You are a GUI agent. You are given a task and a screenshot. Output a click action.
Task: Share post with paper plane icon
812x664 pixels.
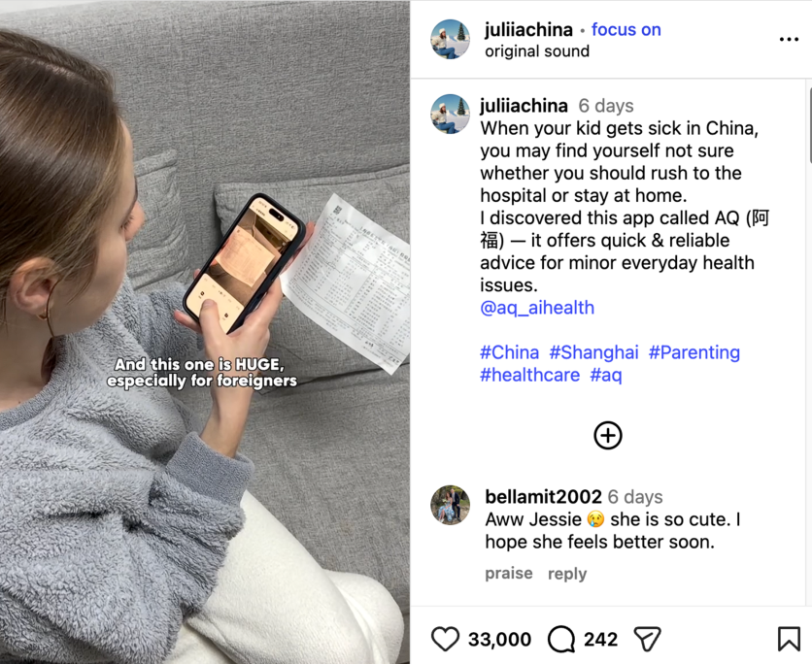click(x=647, y=639)
